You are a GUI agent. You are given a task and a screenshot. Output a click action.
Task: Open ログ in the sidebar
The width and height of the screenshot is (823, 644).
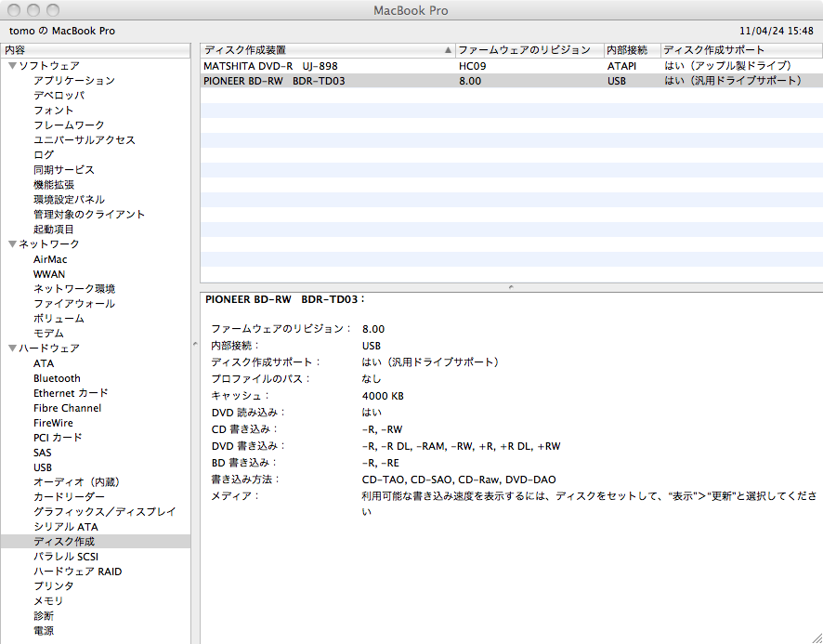tap(44, 154)
